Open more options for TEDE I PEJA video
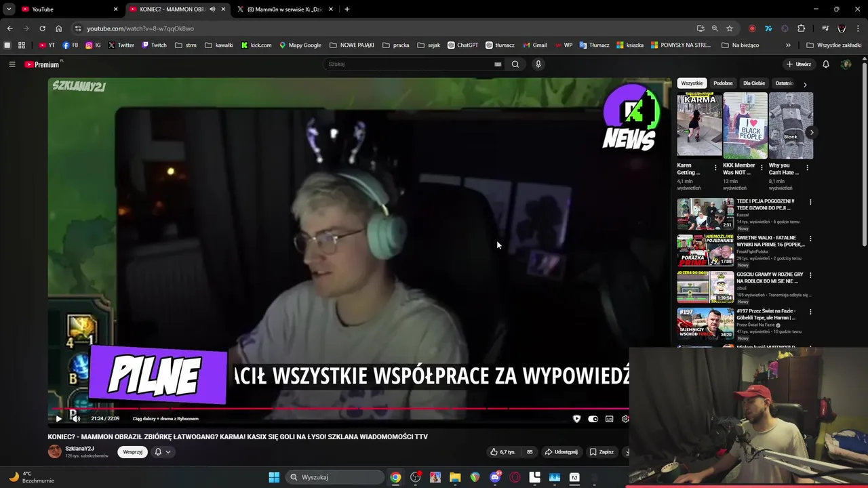This screenshot has height=488, width=868. (810, 202)
